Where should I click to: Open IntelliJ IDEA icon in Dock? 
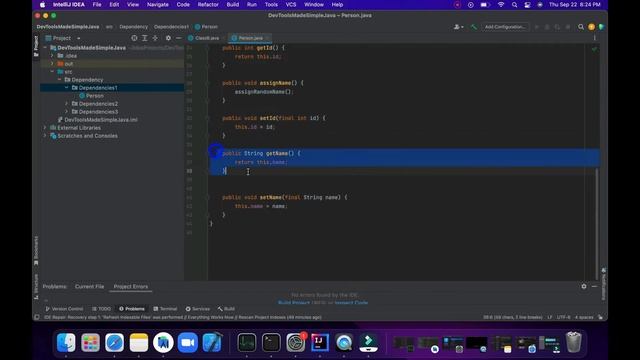(320, 342)
